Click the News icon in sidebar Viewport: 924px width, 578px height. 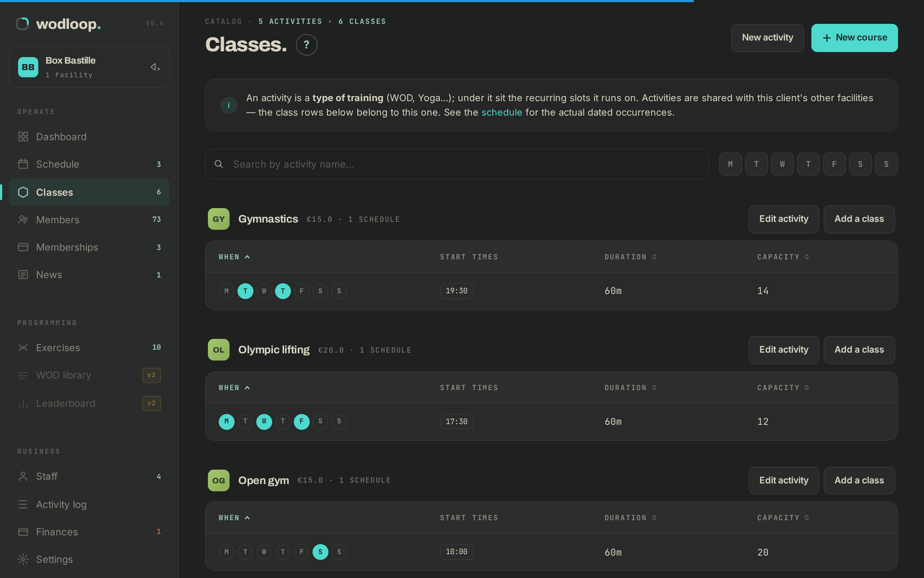tap(23, 275)
